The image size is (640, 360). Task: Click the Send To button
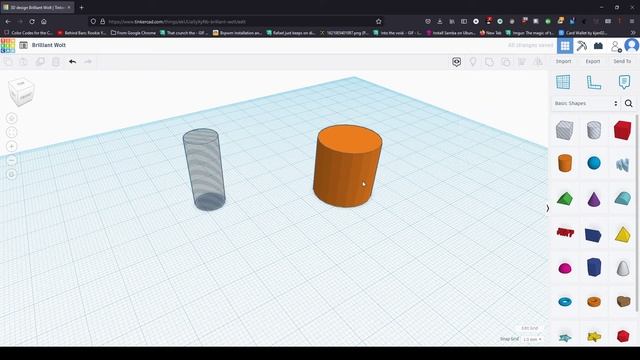pyautogui.click(x=622, y=61)
